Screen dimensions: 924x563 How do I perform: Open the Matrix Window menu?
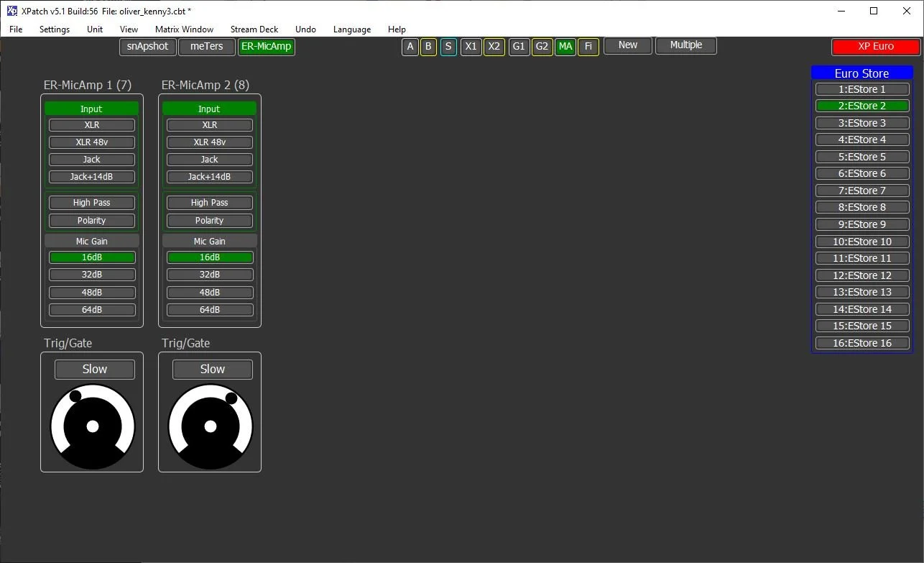pyautogui.click(x=184, y=29)
